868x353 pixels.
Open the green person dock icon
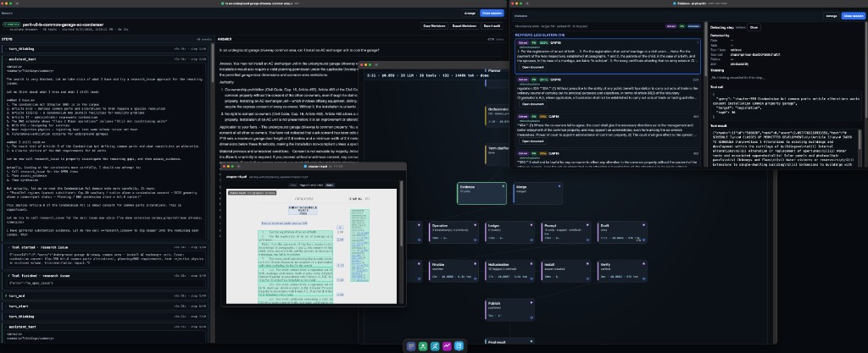click(x=423, y=346)
